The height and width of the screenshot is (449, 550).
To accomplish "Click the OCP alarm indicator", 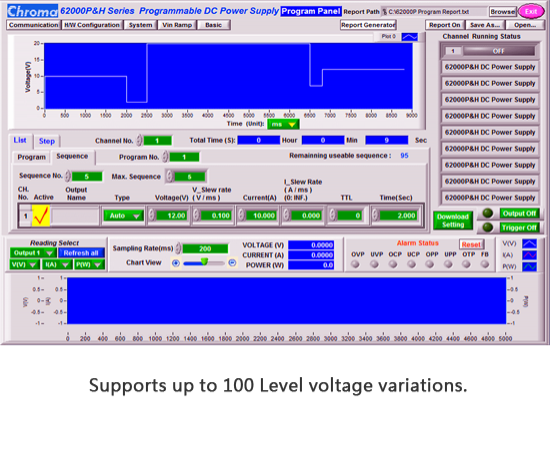I will tap(393, 264).
